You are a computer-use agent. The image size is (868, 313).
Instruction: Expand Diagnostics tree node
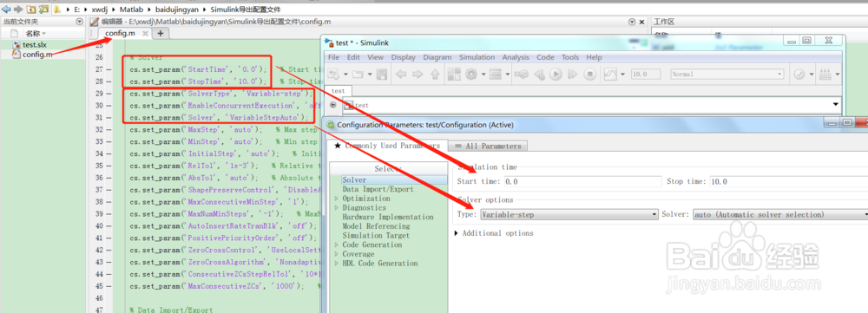[337, 208]
